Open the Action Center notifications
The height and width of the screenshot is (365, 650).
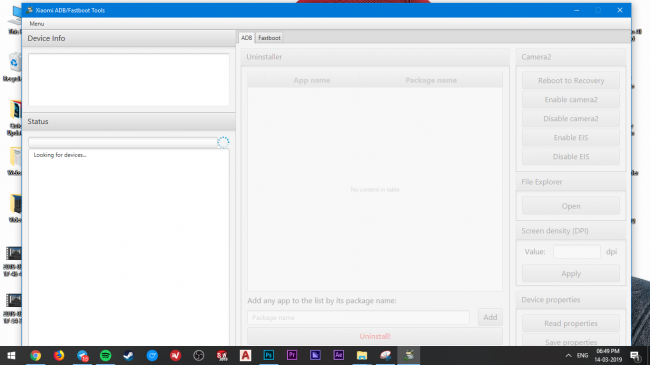point(635,355)
